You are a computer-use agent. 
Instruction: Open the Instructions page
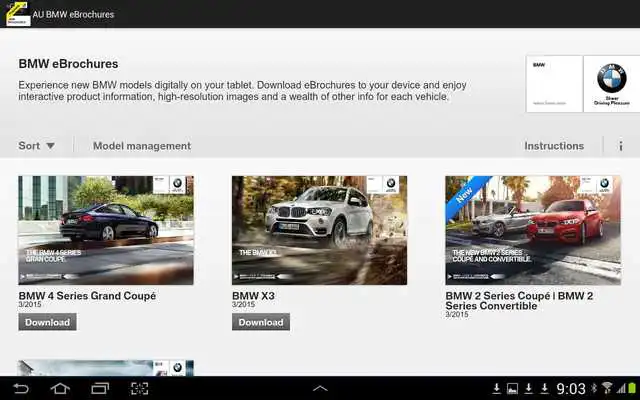pyautogui.click(x=554, y=146)
